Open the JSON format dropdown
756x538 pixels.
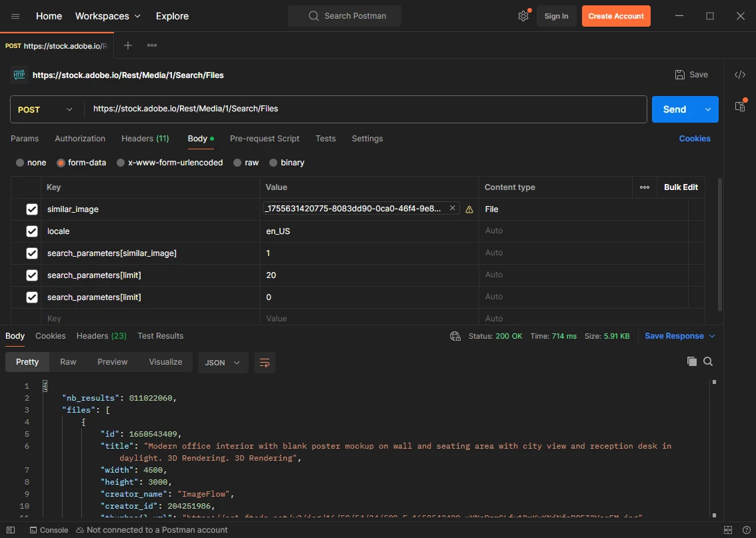(x=223, y=363)
